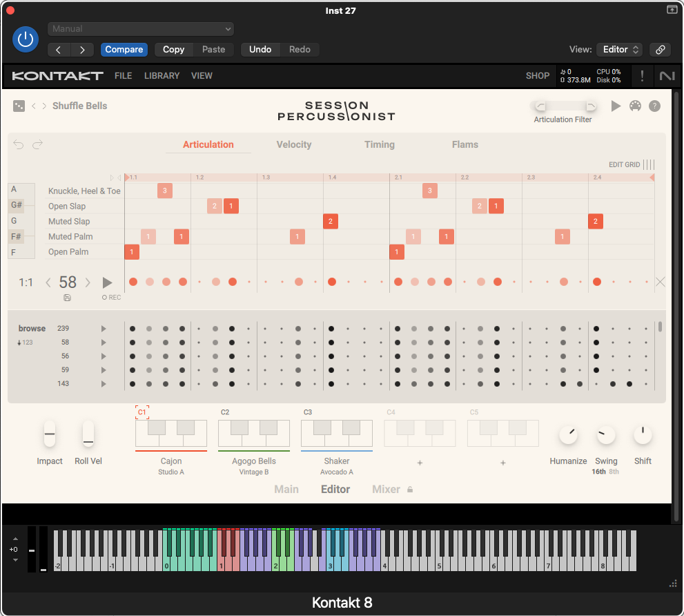Open the Manual preset dropdown
684x616 pixels.
click(x=141, y=29)
